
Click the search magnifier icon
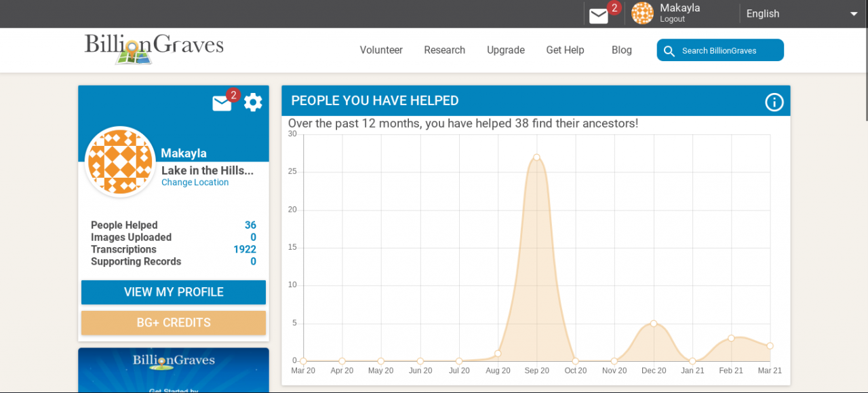pyautogui.click(x=669, y=51)
